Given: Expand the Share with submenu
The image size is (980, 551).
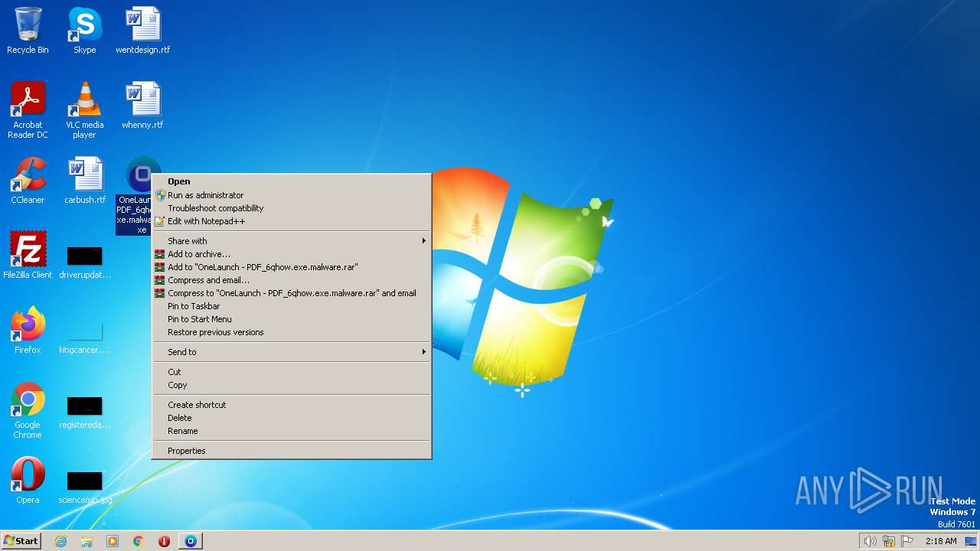Looking at the screenshot, I should (x=292, y=241).
